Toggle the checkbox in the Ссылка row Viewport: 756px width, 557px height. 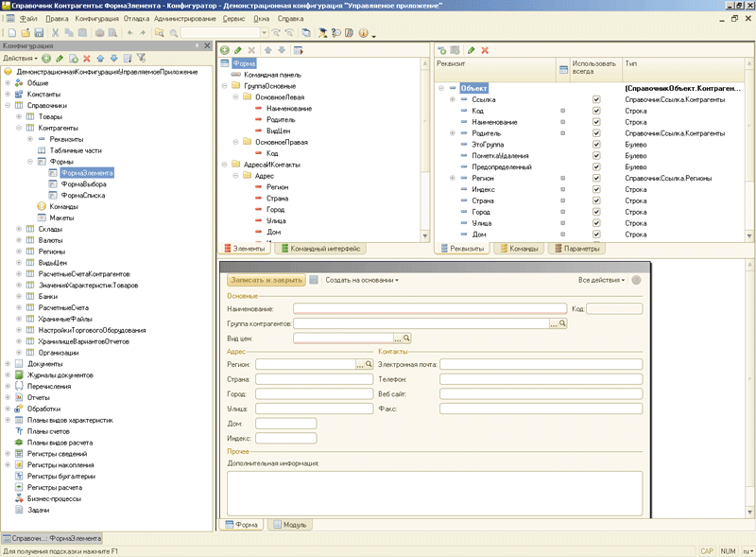point(596,99)
